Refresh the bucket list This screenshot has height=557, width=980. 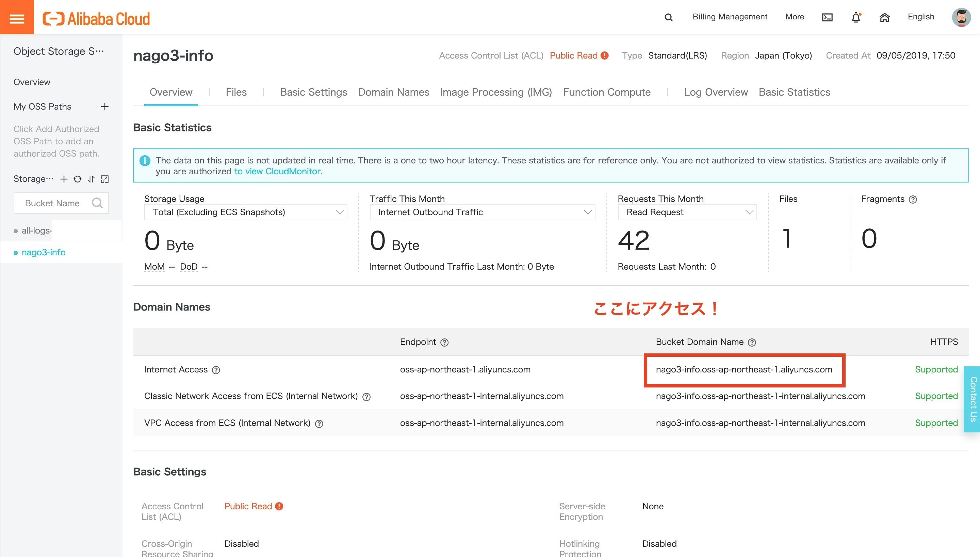78,179
